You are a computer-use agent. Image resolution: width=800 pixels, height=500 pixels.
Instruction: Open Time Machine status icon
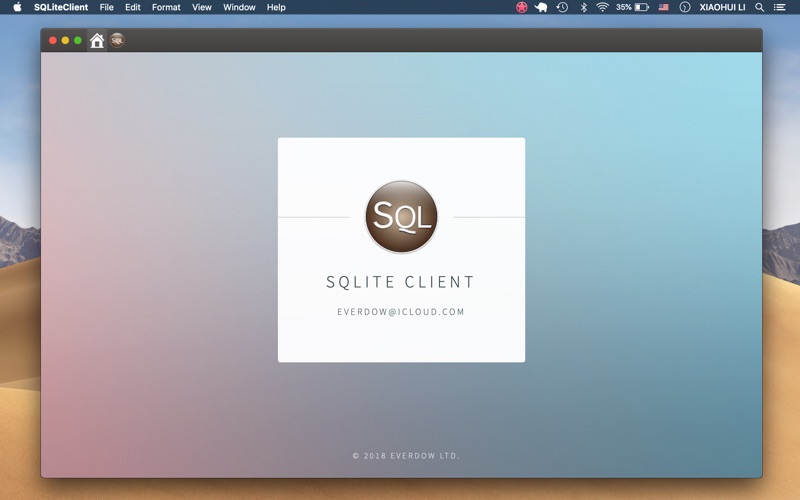click(x=562, y=7)
